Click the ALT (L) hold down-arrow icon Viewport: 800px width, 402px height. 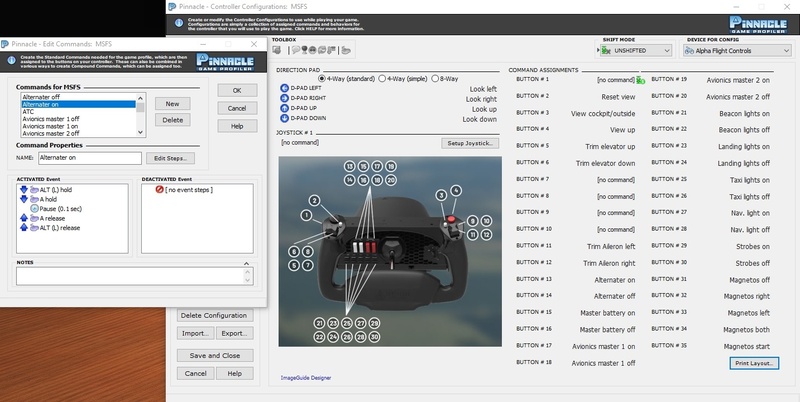[23, 190]
